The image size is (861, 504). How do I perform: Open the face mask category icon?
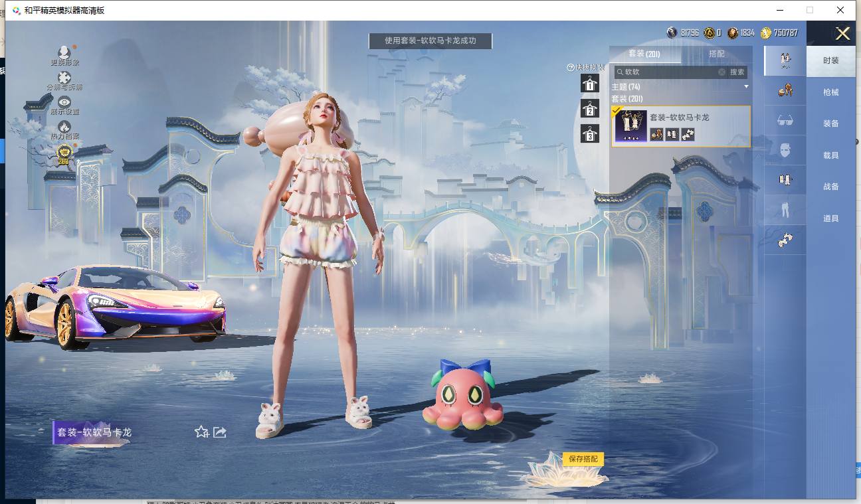pos(785,151)
